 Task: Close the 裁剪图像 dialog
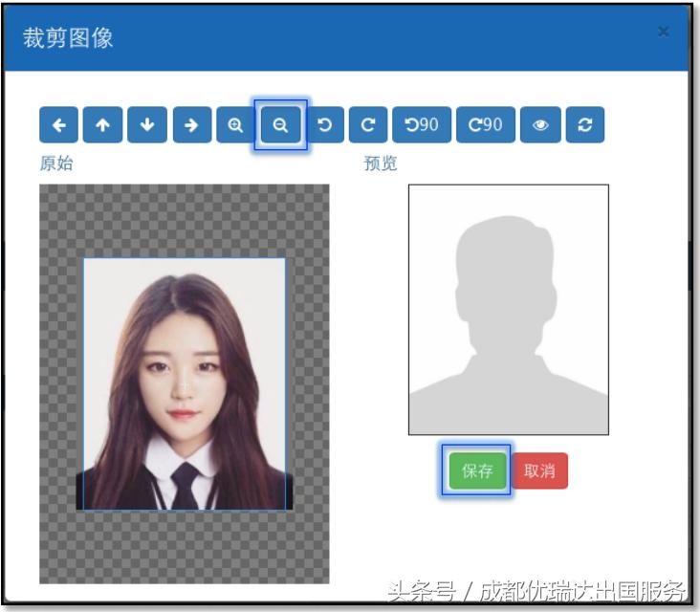click(x=664, y=32)
